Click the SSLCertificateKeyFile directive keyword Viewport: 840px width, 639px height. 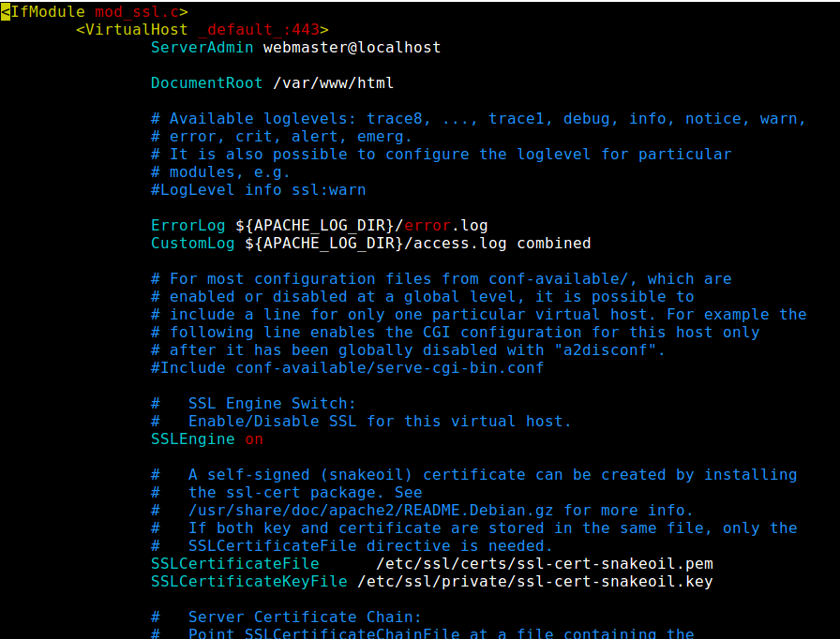click(249, 581)
